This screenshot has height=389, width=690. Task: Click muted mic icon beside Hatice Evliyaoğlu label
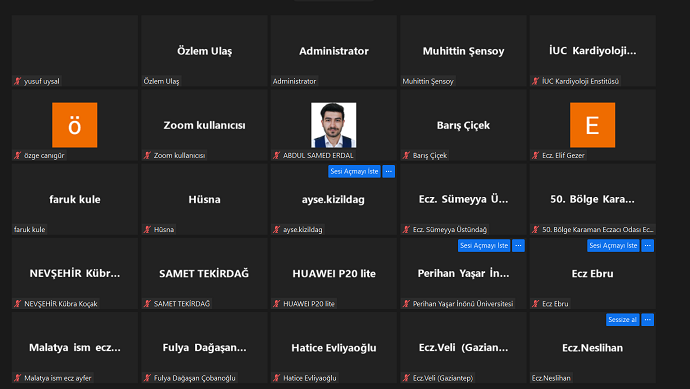276,378
